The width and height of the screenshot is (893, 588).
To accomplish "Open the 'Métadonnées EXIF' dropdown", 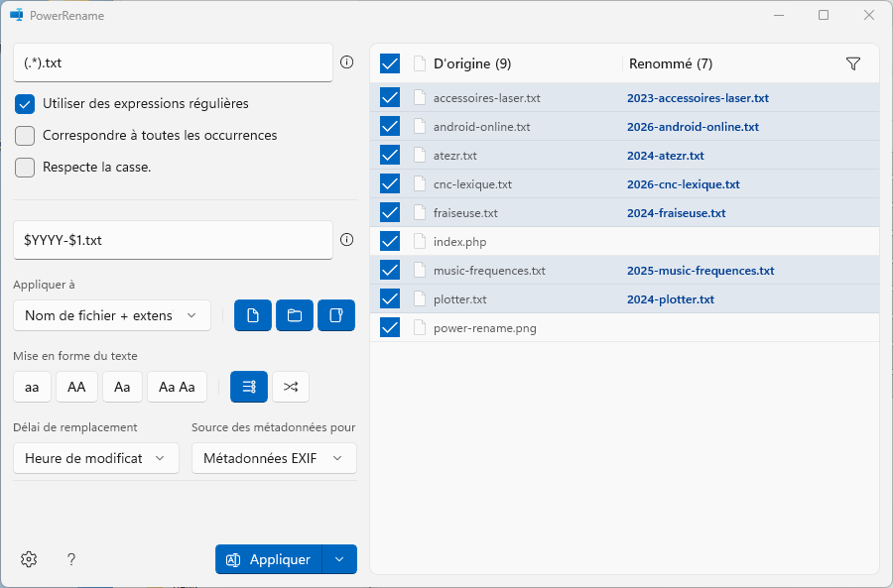I will pos(274,458).
